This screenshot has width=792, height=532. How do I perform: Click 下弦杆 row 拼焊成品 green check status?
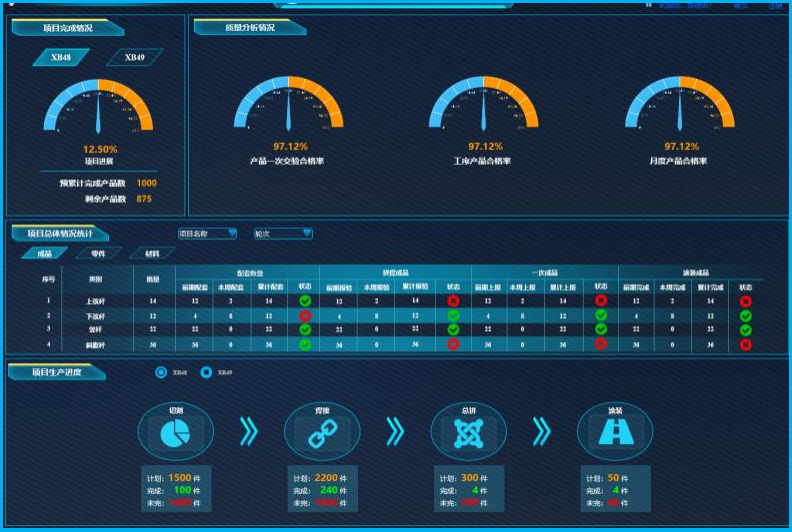[453, 316]
